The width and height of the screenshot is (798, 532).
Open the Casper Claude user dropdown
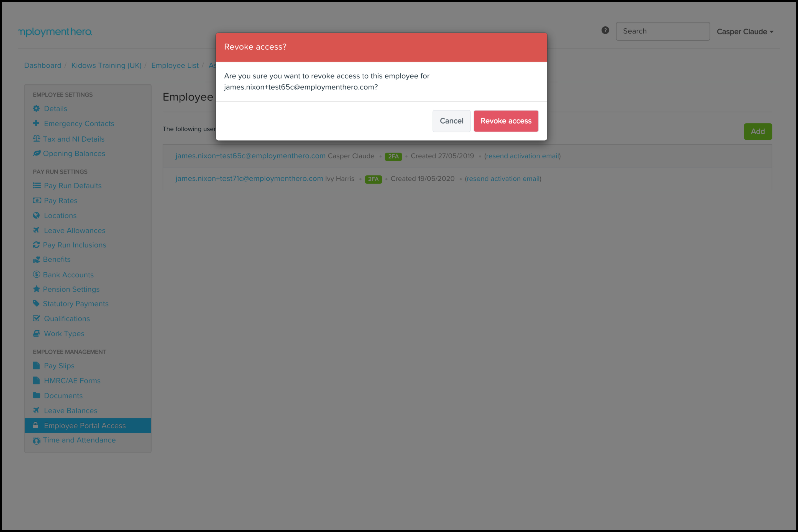click(x=745, y=32)
